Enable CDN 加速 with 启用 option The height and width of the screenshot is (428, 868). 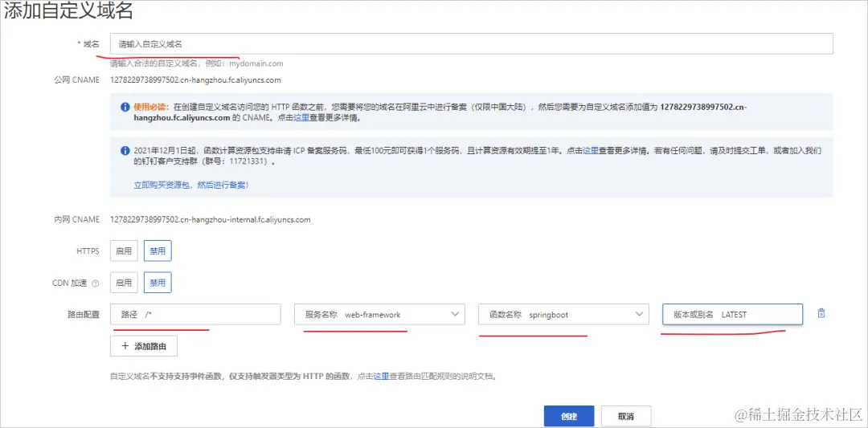[x=124, y=283]
